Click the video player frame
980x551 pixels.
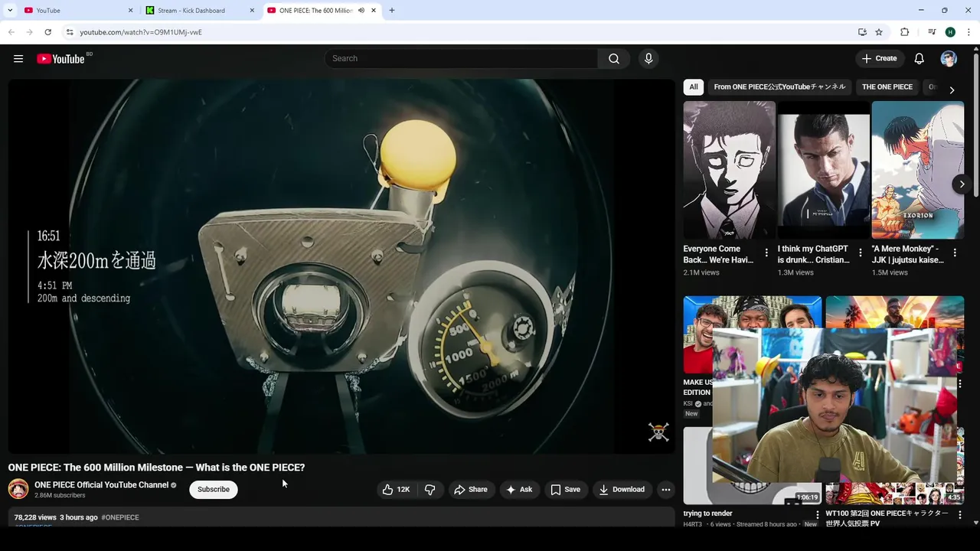(x=341, y=266)
